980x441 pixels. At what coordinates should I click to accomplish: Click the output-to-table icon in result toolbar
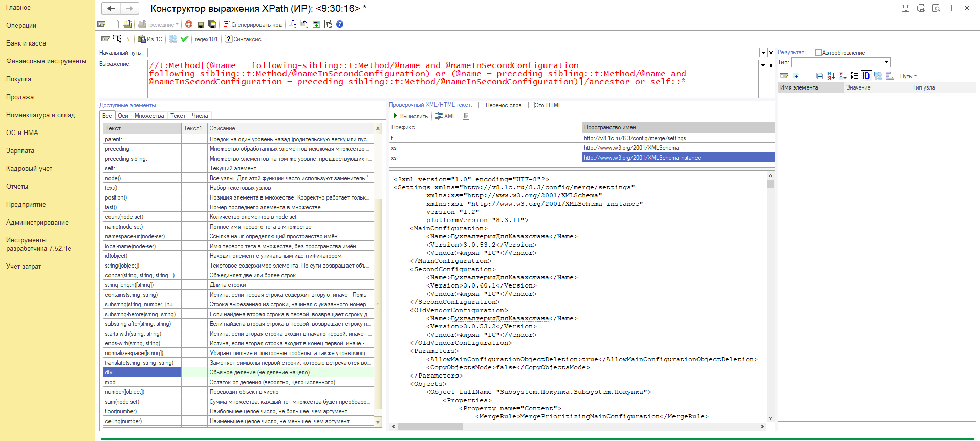tap(890, 76)
